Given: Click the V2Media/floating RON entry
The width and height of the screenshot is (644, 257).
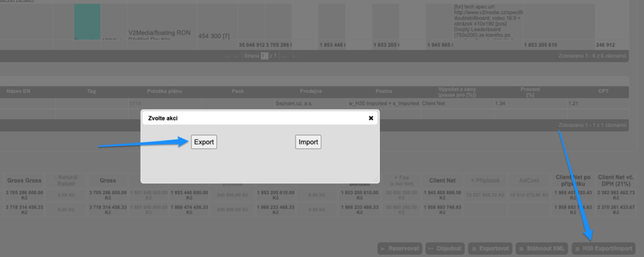Looking at the screenshot, I should [160, 30].
